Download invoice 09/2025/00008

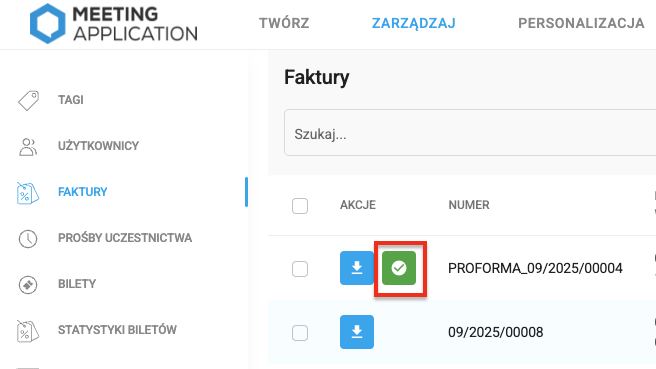click(357, 332)
